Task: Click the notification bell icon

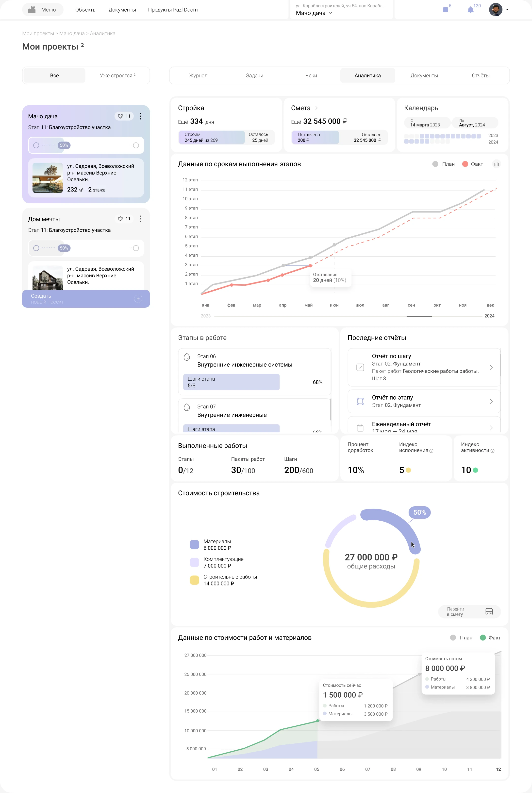Action: click(470, 10)
